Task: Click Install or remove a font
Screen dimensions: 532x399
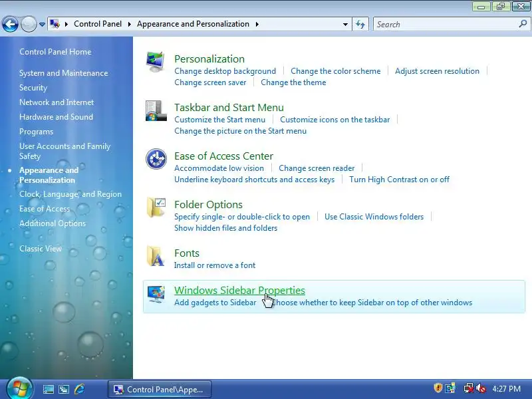Action: click(215, 265)
